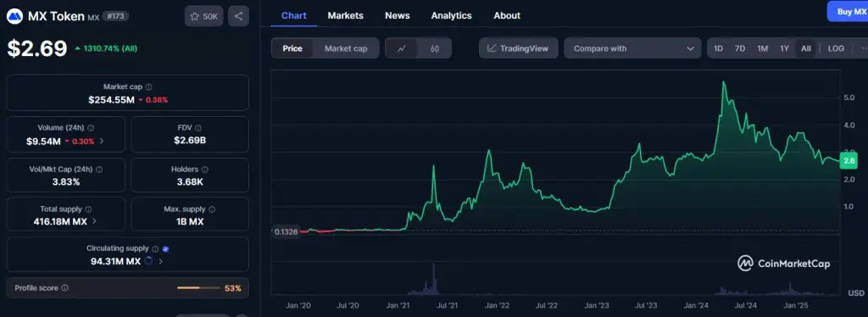
Task: Open the Circulating supply info icon
Action: pyautogui.click(x=155, y=249)
